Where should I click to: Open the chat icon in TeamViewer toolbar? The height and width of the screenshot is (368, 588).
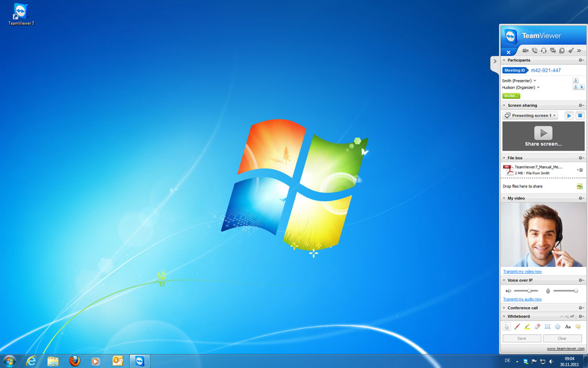pyautogui.click(x=553, y=51)
